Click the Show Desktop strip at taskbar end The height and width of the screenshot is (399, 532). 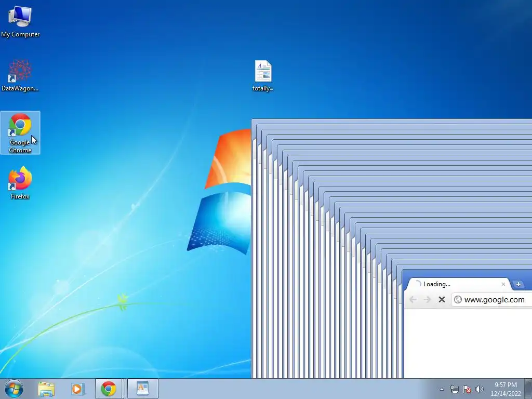(x=528, y=389)
